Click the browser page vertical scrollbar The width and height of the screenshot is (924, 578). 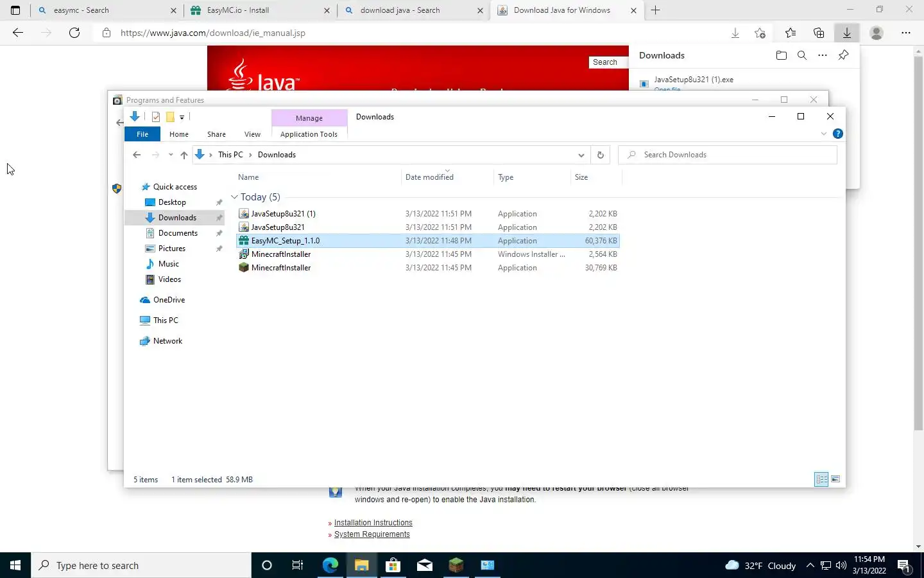918,244
